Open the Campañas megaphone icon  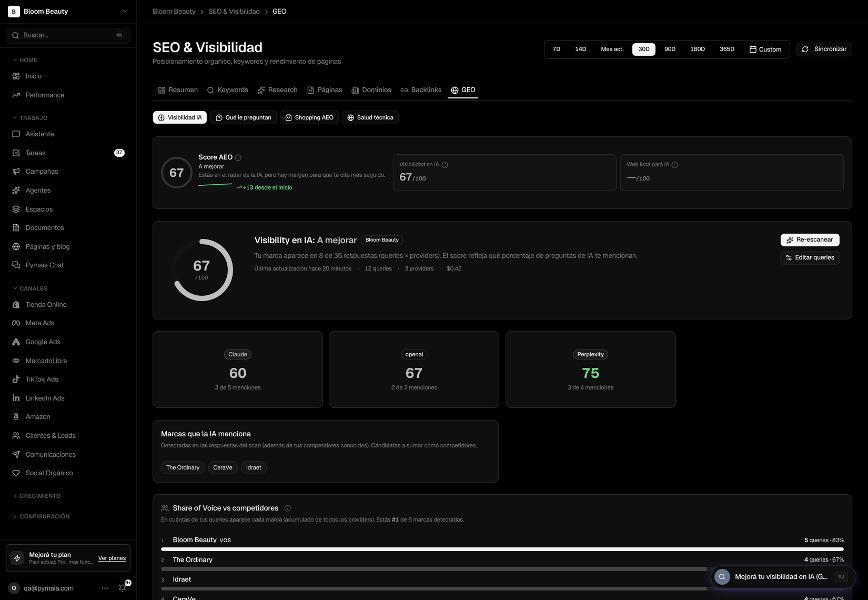(x=16, y=172)
